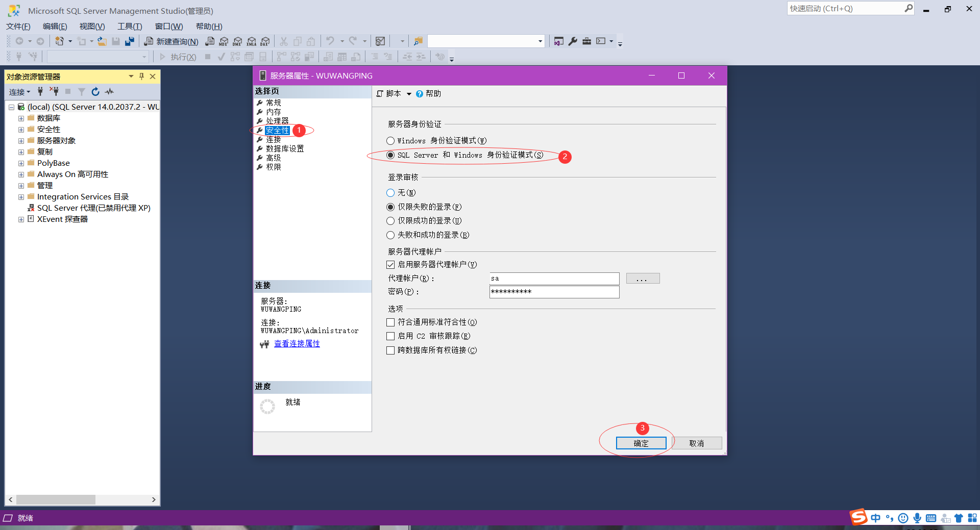Expand the 安全性 node in Object Explorer
Screen dimensions: 980x530
21,130
